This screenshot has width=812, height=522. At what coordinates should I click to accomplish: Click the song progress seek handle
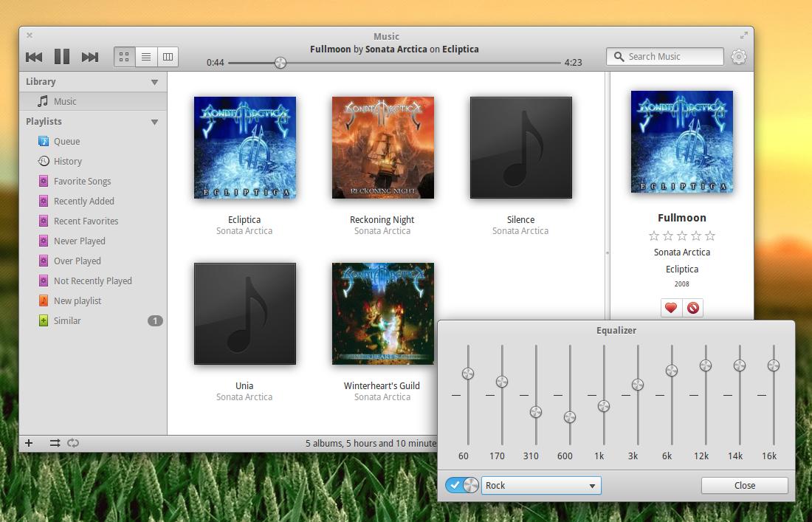(281, 63)
